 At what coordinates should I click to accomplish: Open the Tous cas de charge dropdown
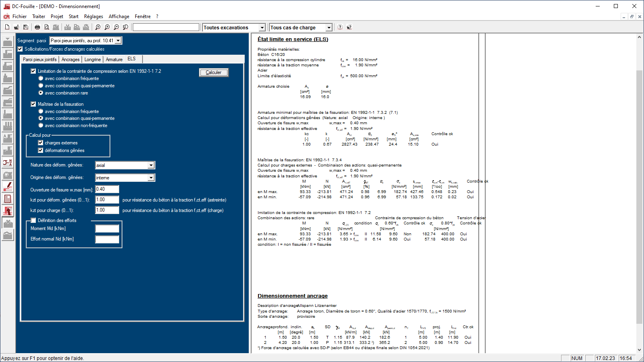click(x=329, y=28)
